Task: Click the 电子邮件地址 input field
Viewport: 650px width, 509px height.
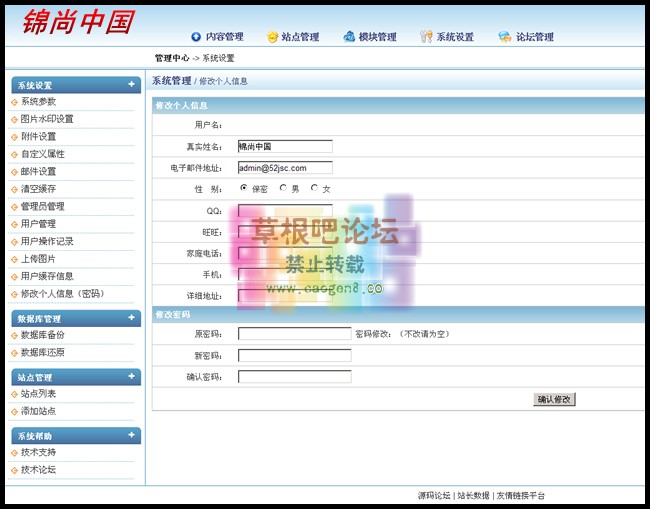Action: pyautogui.click(x=285, y=168)
